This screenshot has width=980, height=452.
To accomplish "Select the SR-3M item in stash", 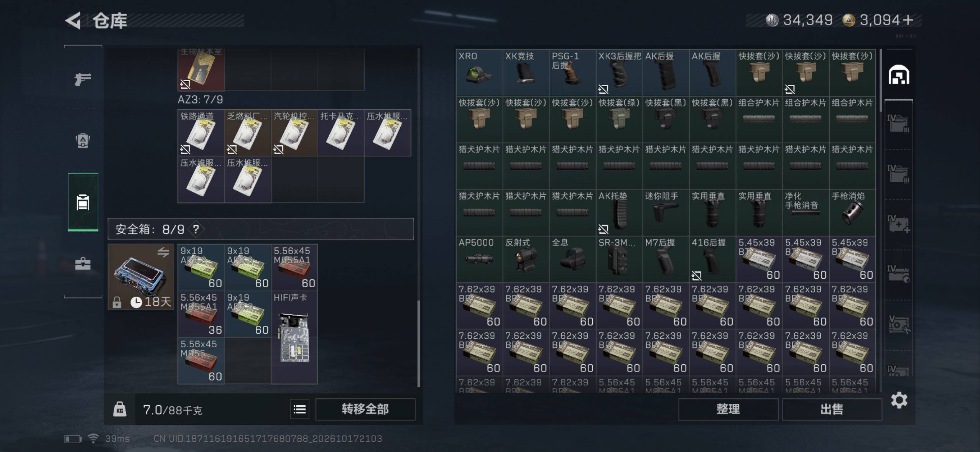I will (x=619, y=259).
